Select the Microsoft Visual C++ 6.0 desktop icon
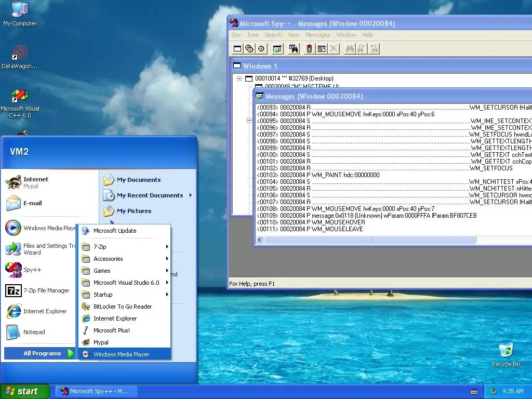The height and width of the screenshot is (399, 532). [x=20, y=103]
